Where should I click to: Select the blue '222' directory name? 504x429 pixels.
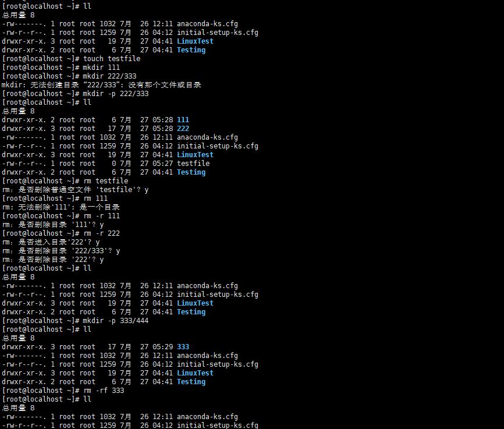pos(183,129)
